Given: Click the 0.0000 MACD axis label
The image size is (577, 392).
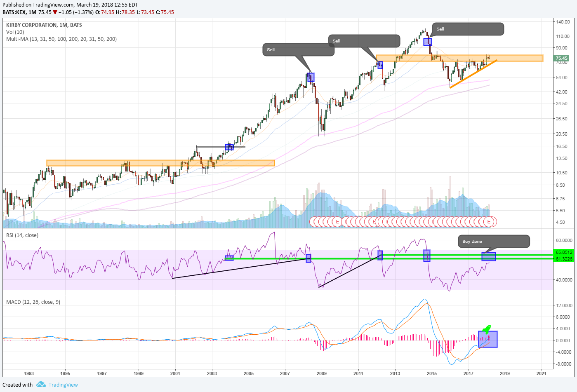Looking at the screenshot, I should click(564, 340).
